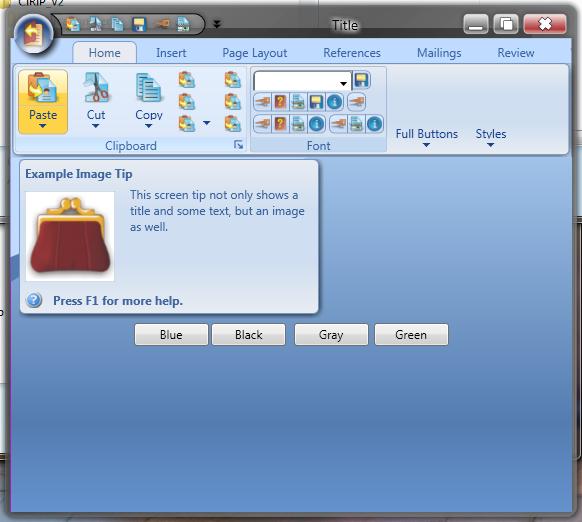Click pointing hand icon in quick access toolbar

point(162,25)
